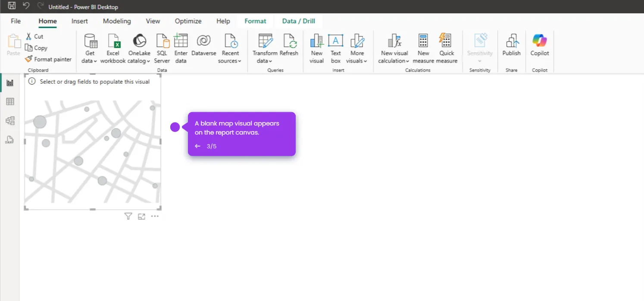
Task: Open the Help tab
Action: click(x=223, y=21)
